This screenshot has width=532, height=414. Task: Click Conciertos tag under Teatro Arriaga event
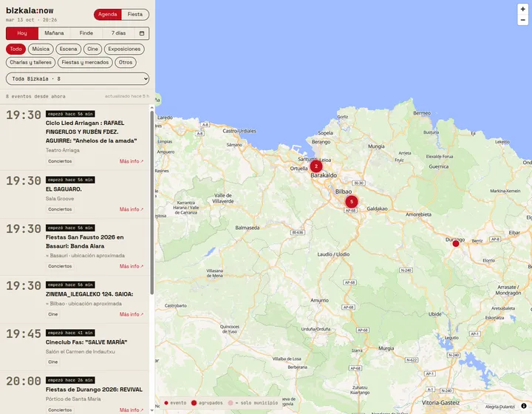click(x=60, y=161)
